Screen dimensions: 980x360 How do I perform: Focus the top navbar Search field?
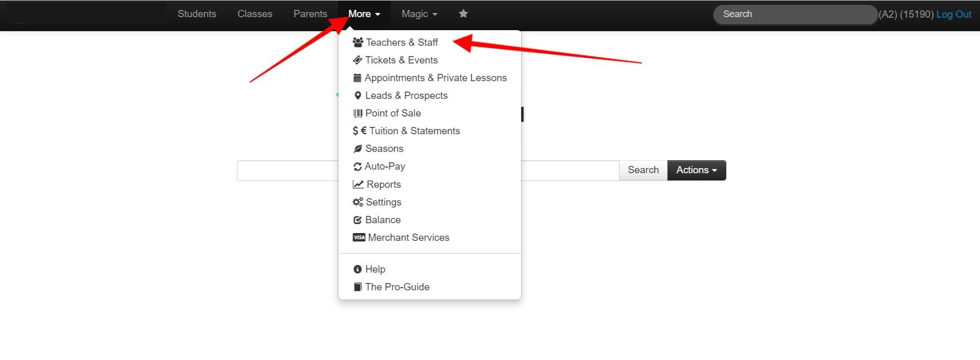[x=795, y=15]
